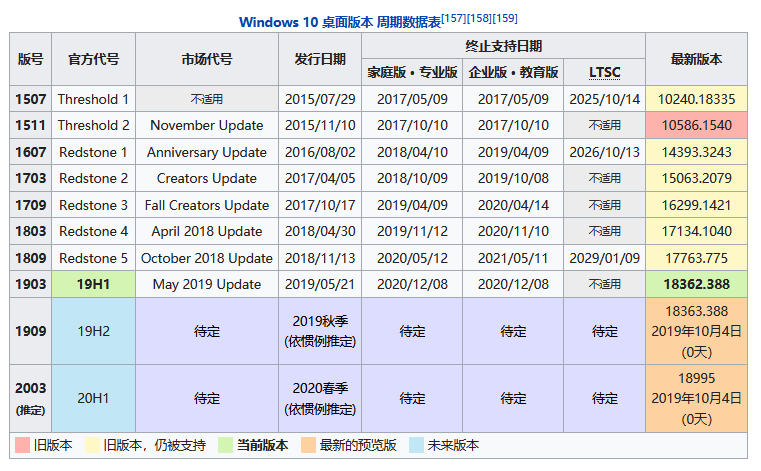The image size is (761, 471).
Task: Click the Threshold 1 codename cell
Action: 93,99
